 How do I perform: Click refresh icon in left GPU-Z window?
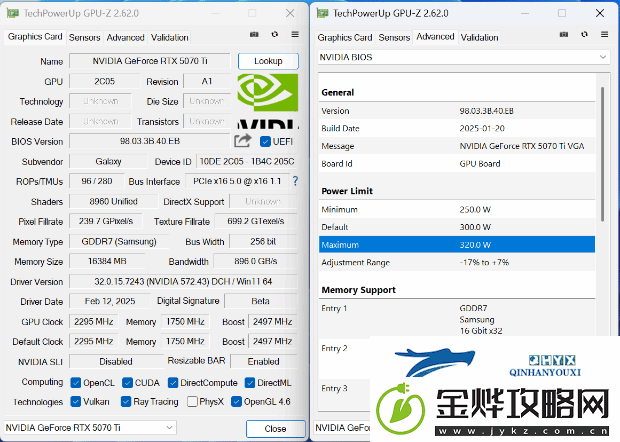pos(274,35)
